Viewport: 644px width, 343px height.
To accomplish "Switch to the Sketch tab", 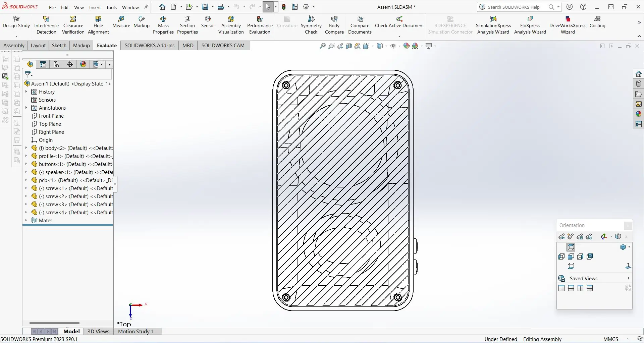I will (59, 46).
